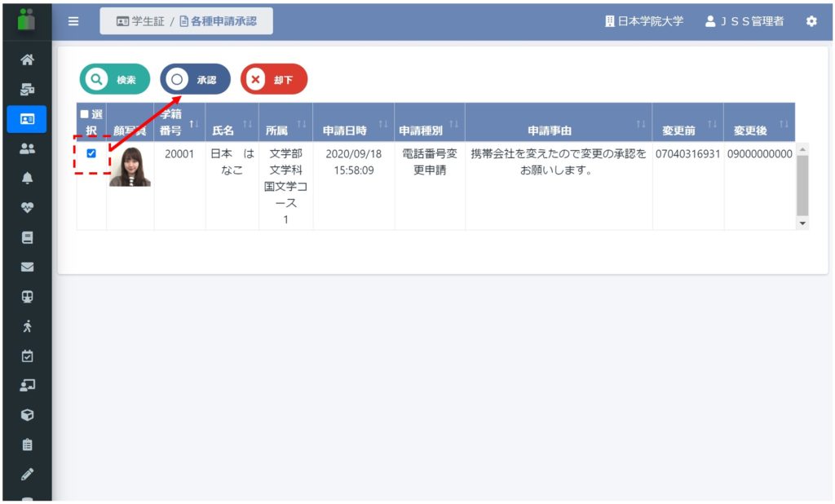This screenshot has height=504, width=835.
Task: Open the calendar check sidebar icon
Action: click(x=27, y=356)
